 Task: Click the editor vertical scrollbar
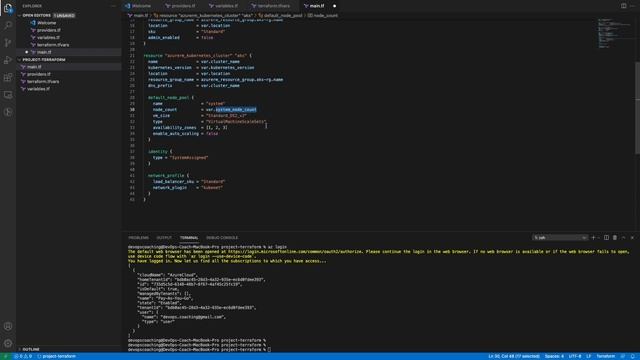pyautogui.click(x=638, y=108)
